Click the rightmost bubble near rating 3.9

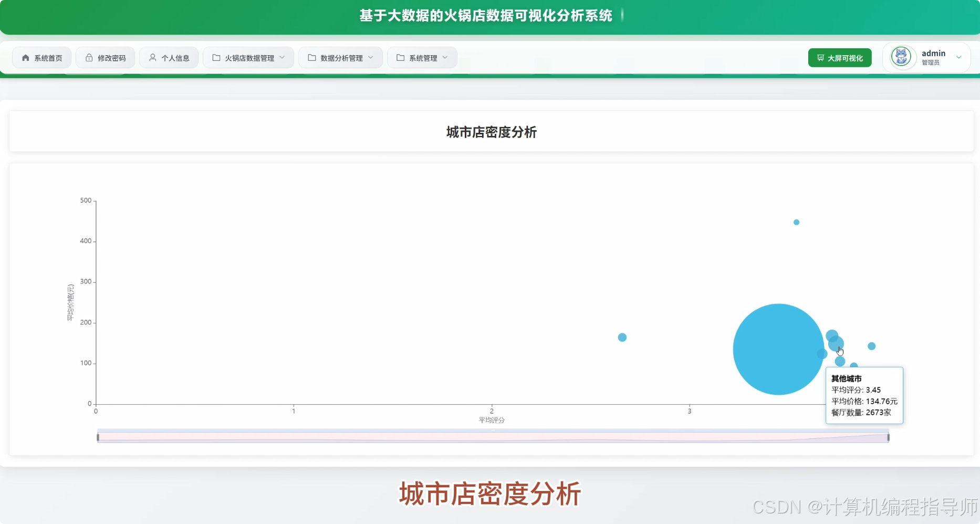(871, 346)
